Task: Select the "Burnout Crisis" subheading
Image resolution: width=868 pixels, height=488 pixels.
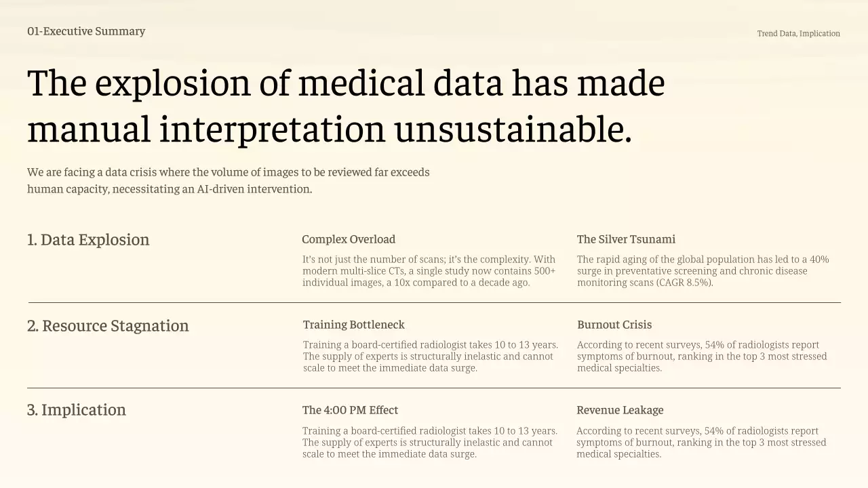Action: (614, 325)
